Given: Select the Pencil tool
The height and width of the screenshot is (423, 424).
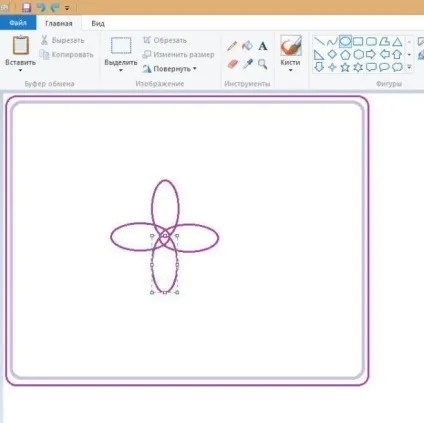Looking at the screenshot, I should [232, 46].
